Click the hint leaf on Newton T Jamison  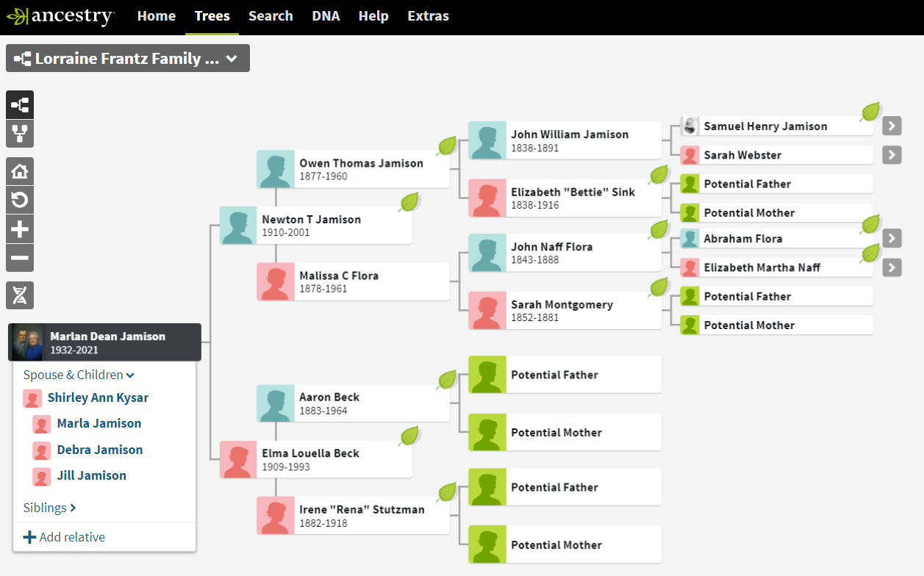point(409,202)
